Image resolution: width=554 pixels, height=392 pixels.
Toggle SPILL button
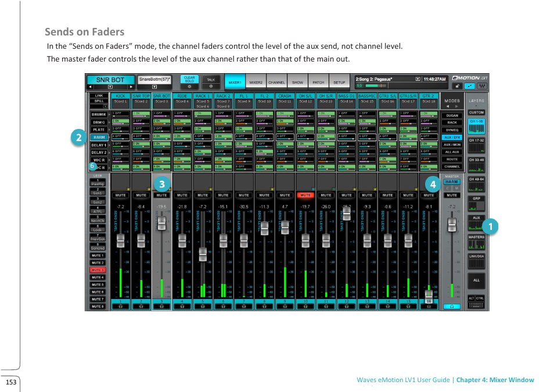pyautogui.click(x=99, y=101)
